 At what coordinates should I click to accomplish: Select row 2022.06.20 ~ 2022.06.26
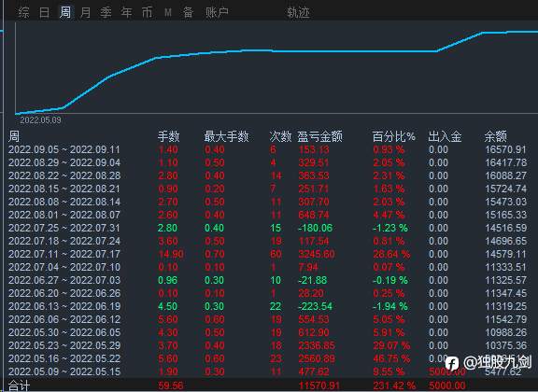pos(268,293)
